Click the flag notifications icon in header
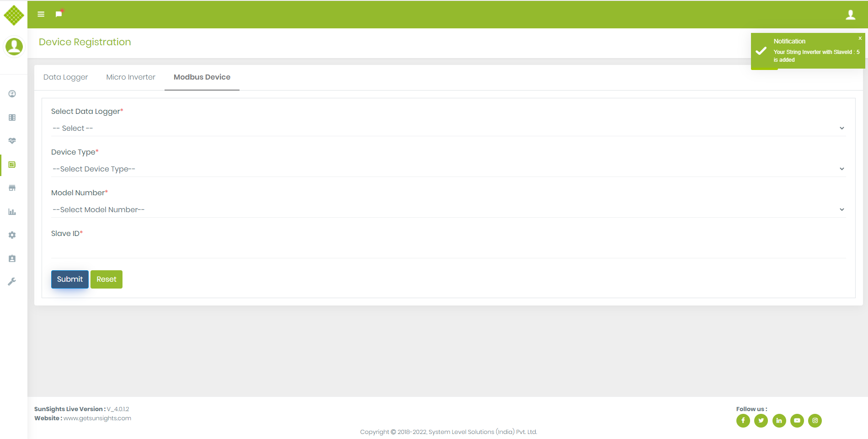This screenshot has width=868, height=439. pyautogui.click(x=59, y=14)
